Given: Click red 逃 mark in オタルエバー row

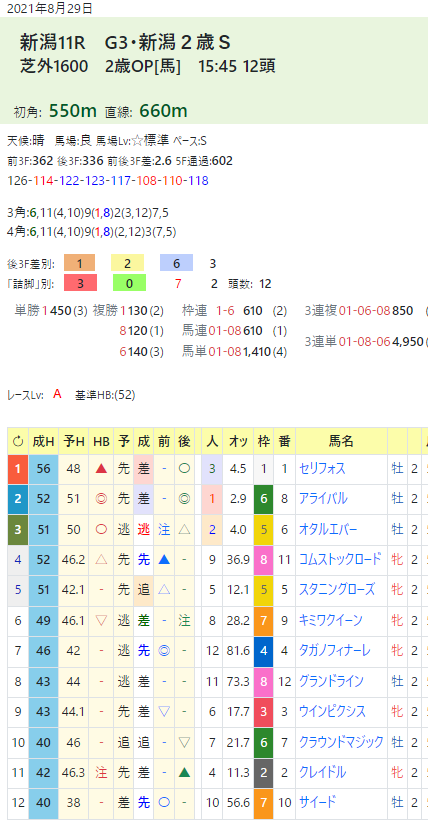Looking at the screenshot, I should pos(144,529).
